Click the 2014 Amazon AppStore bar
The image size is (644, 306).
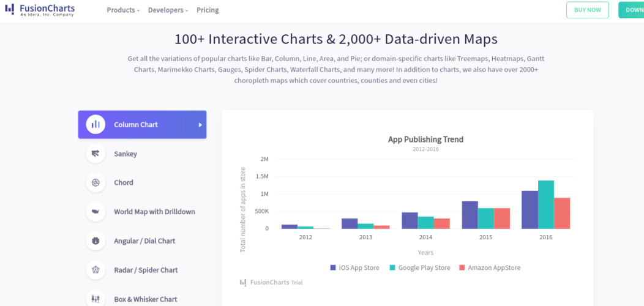pos(442,223)
